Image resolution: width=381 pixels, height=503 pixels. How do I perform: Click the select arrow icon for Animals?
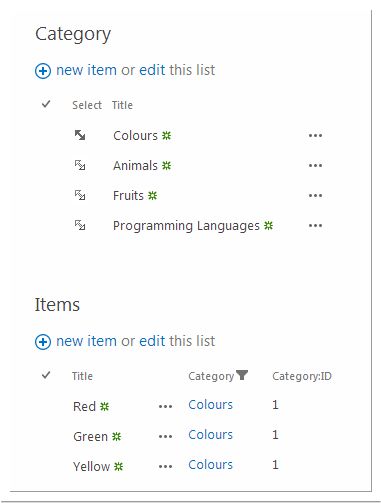pos(80,165)
